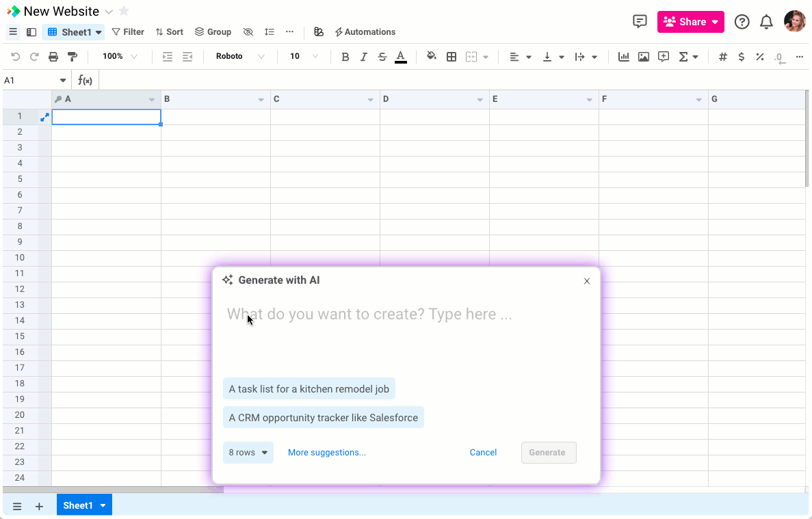Open the A1 name box dropdown

click(x=63, y=80)
